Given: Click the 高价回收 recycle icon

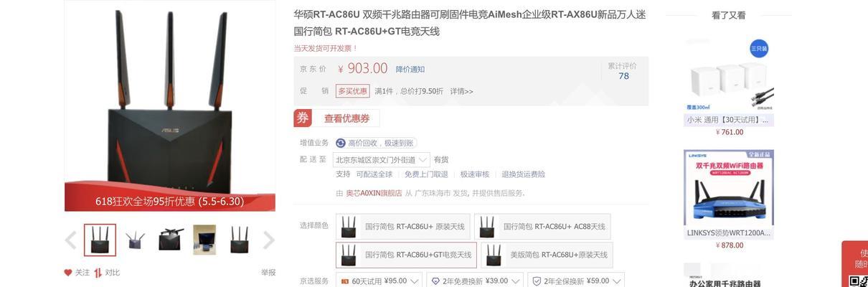Looking at the screenshot, I should [x=341, y=143].
